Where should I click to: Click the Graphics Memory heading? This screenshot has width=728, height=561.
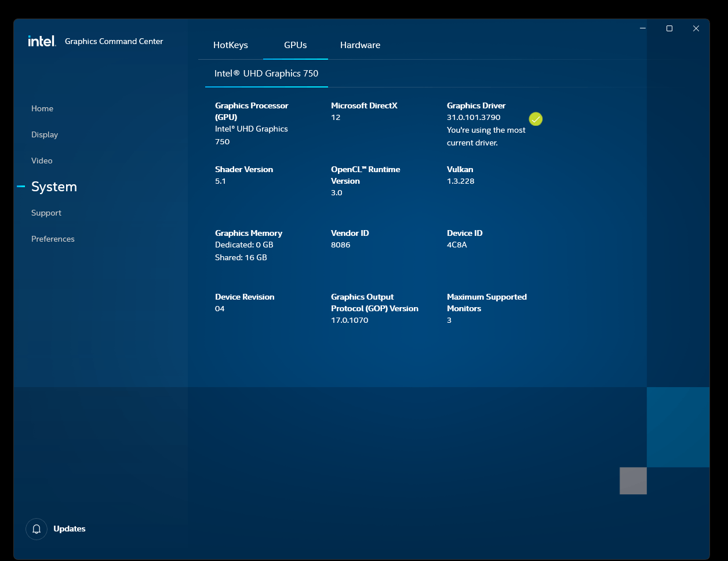point(249,233)
